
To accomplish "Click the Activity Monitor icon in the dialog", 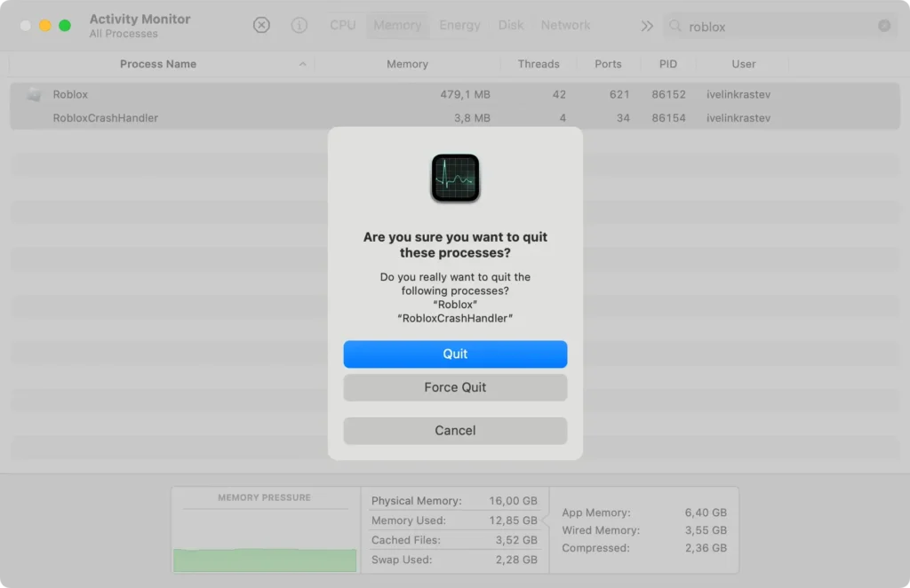I will pyautogui.click(x=455, y=178).
